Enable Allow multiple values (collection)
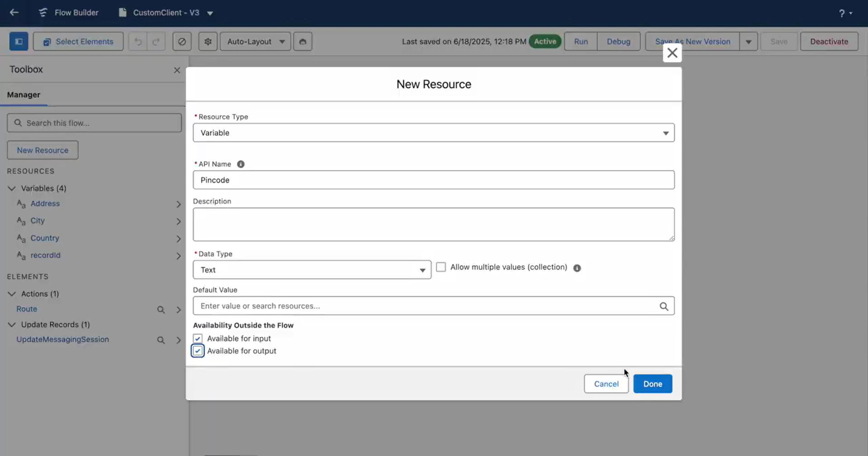This screenshot has width=868, height=456. tap(441, 267)
